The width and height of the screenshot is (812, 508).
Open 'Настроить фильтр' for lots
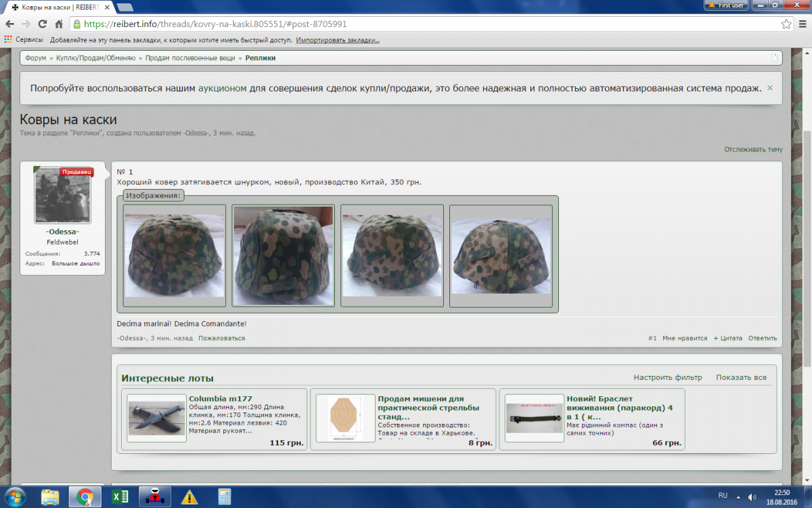(x=667, y=377)
